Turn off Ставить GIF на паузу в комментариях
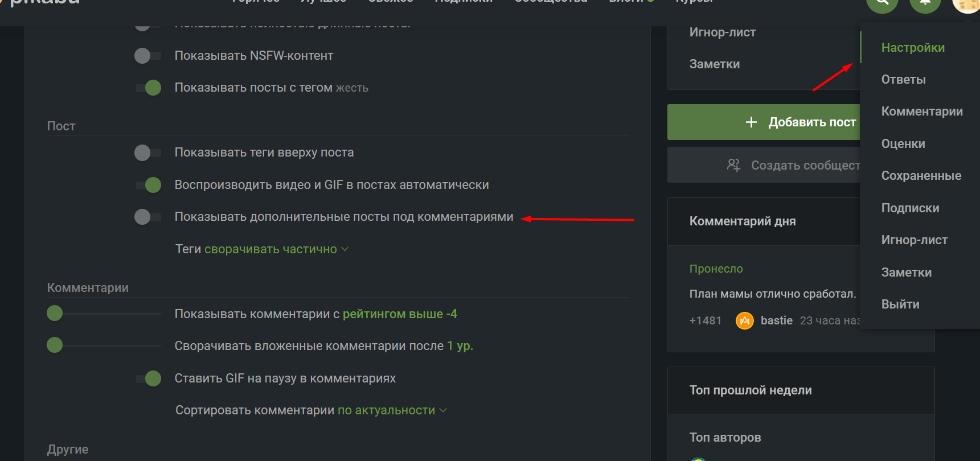The width and height of the screenshot is (980, 461). click(x=148, y=378)
